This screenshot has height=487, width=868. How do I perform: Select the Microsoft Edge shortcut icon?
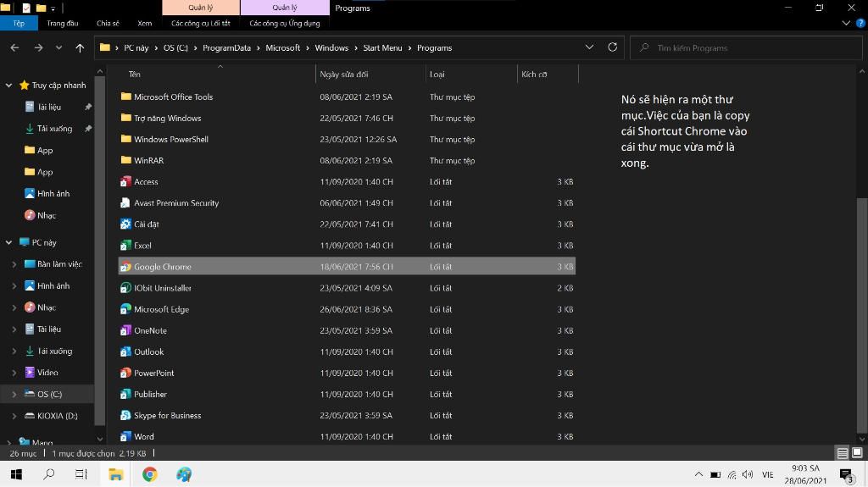point(125,309)
